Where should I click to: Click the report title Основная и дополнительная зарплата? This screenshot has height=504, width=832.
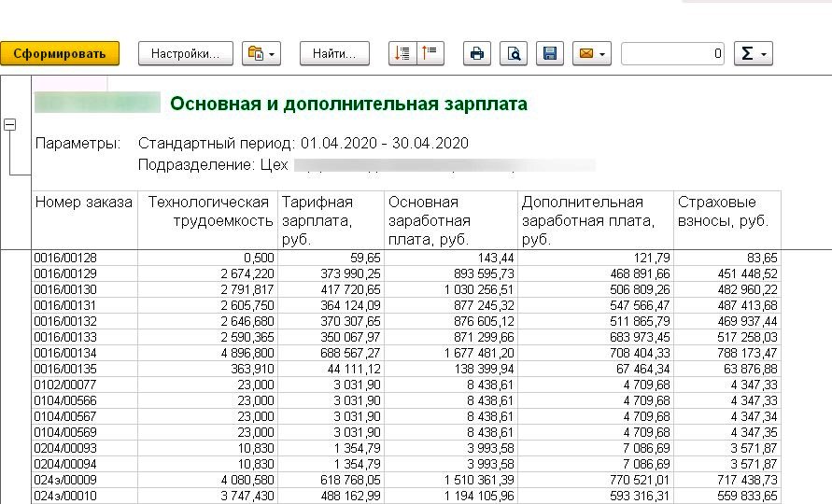point(348,104)
